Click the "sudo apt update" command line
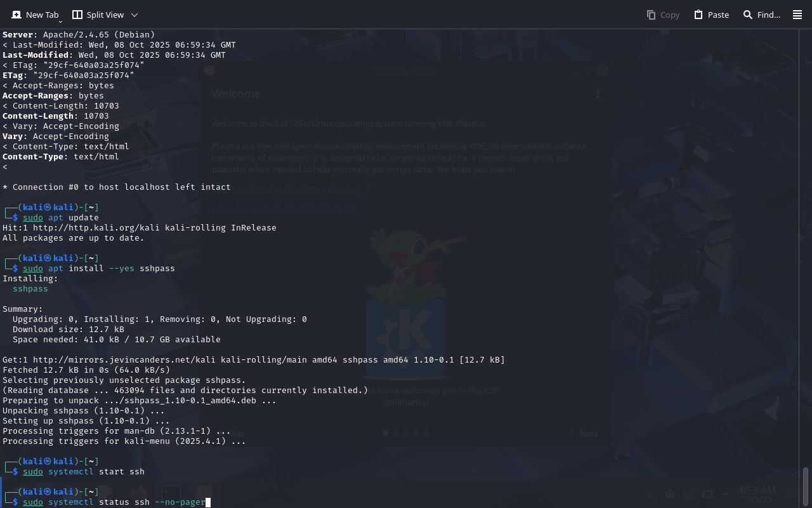This screenshot has width=812, height=508. pyautogui.click(x=61, y=218)
